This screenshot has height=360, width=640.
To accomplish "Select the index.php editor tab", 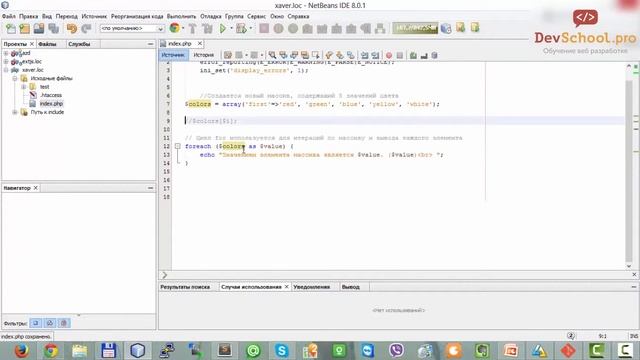I will click(180, 44).
